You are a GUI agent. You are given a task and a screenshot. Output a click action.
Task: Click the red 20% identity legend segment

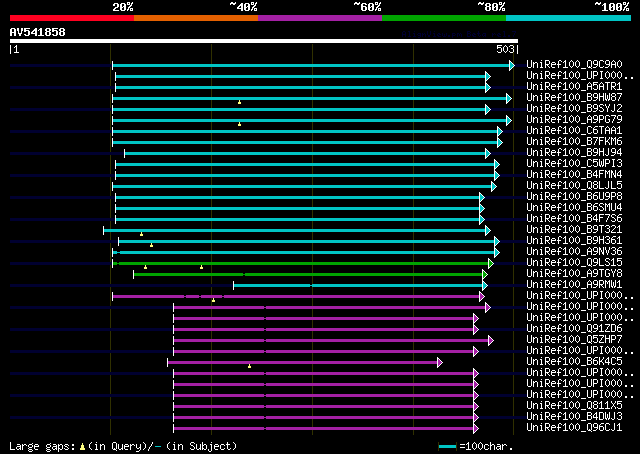pyautogui.click(x=72, y=18)
